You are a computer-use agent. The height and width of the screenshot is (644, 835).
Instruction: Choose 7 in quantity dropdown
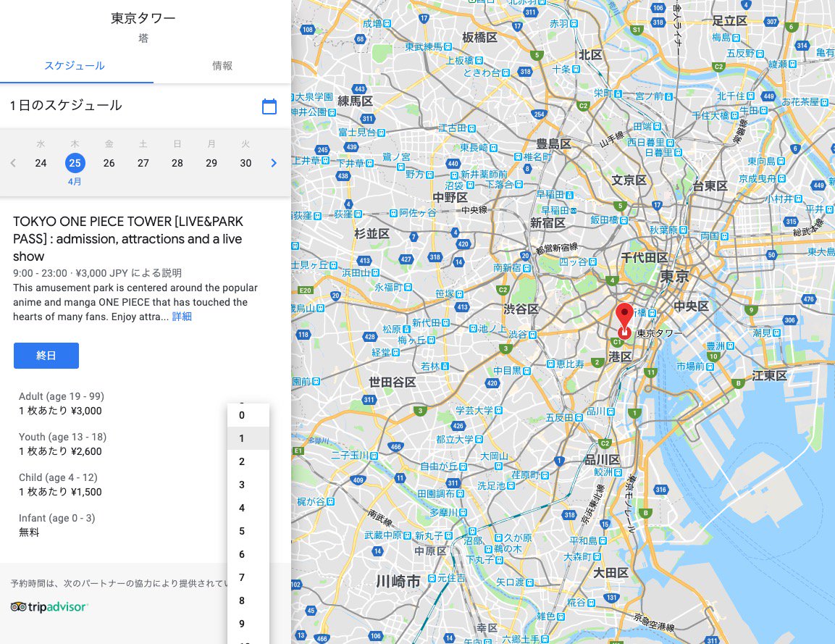point(248,577)
